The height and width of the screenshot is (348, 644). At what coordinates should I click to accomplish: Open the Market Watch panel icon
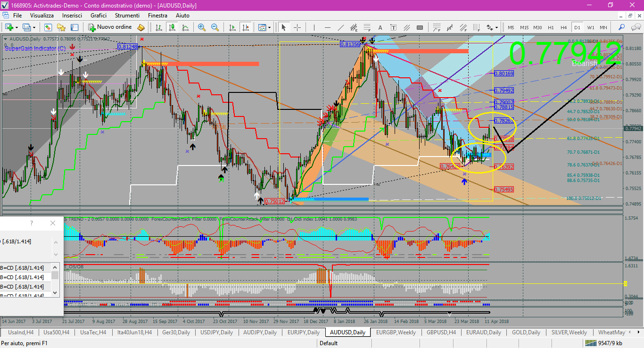[x=48, y=27]
